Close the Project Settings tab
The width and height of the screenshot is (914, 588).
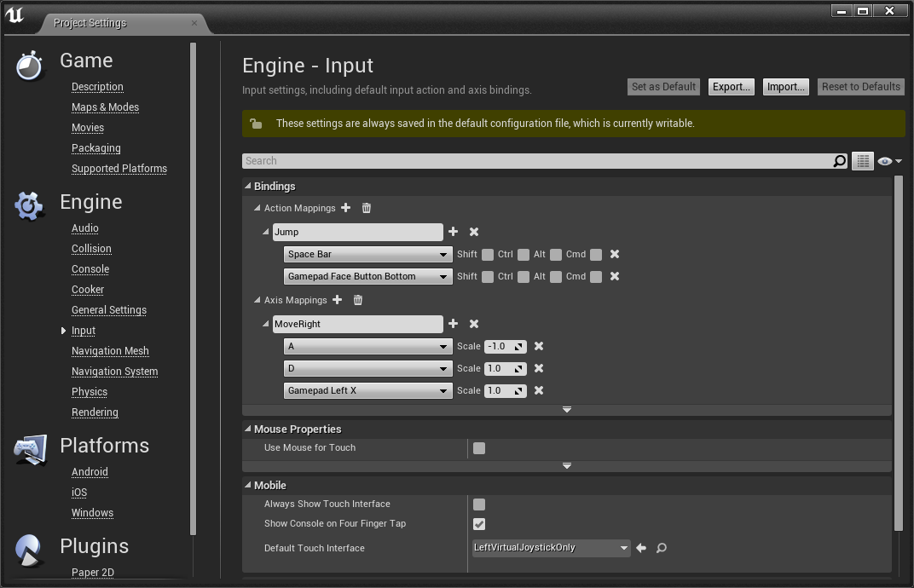pos(194,23)
